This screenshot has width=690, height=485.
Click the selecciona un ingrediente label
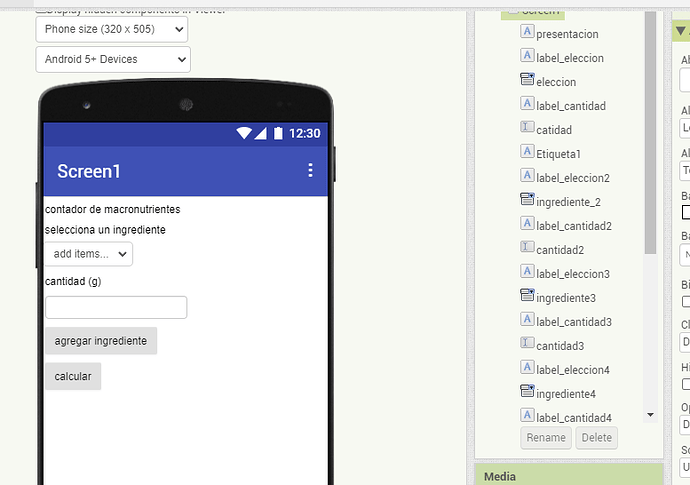(105, 230)
